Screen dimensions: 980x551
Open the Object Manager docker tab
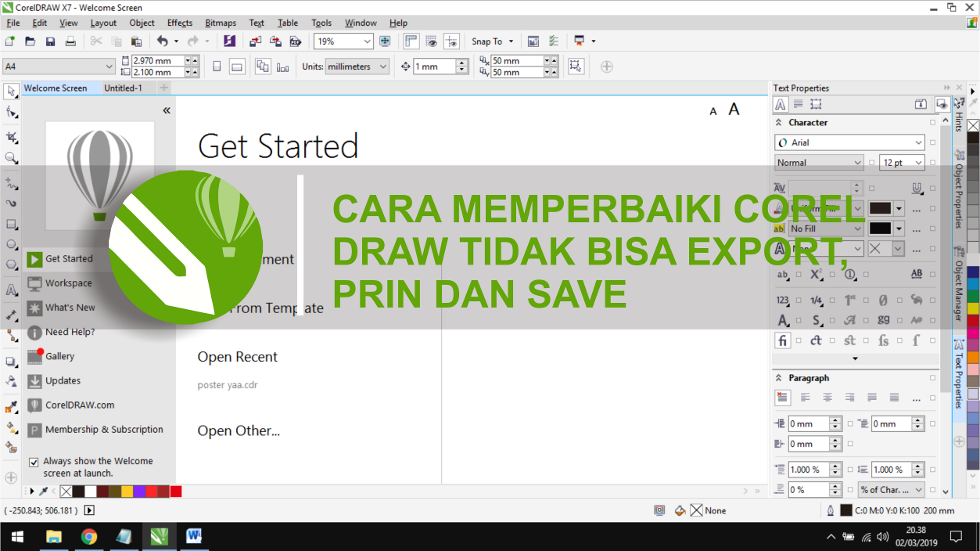958,284
